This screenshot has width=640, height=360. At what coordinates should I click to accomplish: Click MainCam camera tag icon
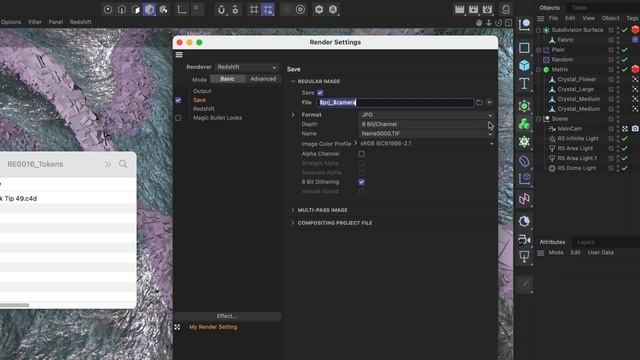[x=635, y=129]
